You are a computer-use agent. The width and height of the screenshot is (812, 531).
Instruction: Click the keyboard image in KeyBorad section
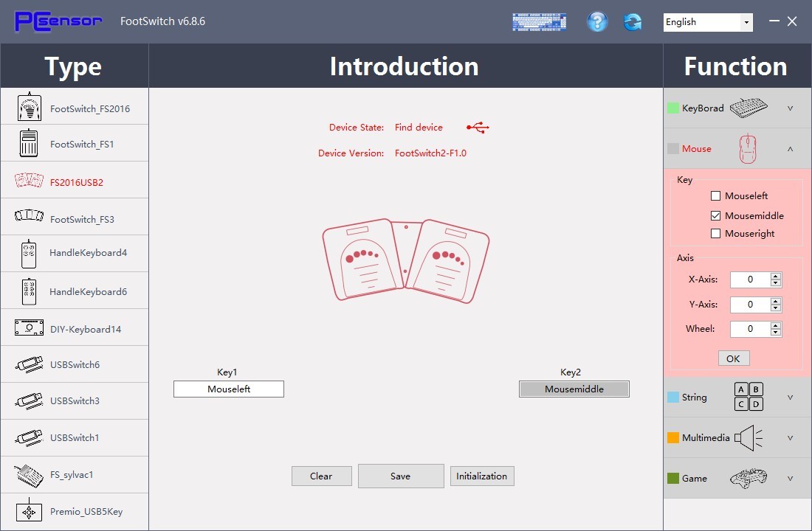(x=749, y=107)
